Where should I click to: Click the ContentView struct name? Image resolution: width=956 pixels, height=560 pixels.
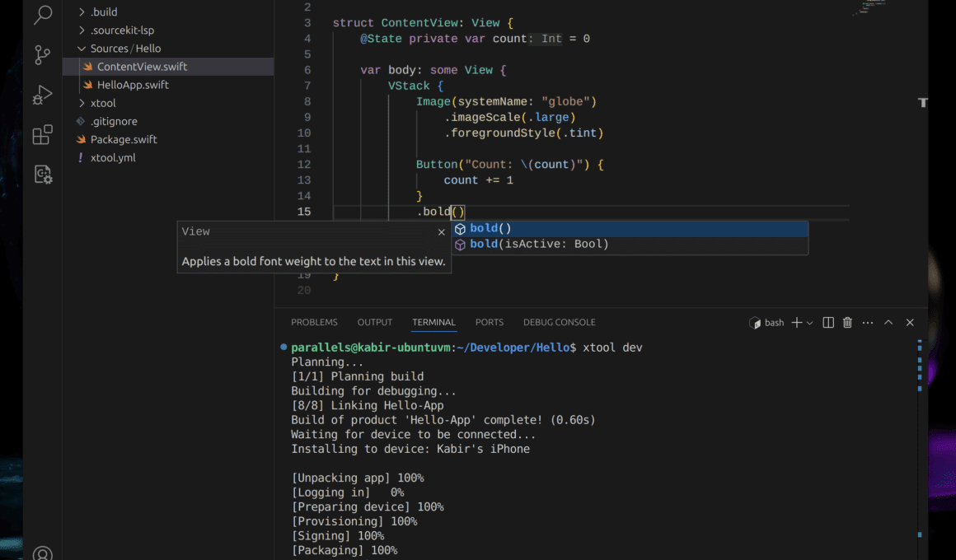click(419, 23)
